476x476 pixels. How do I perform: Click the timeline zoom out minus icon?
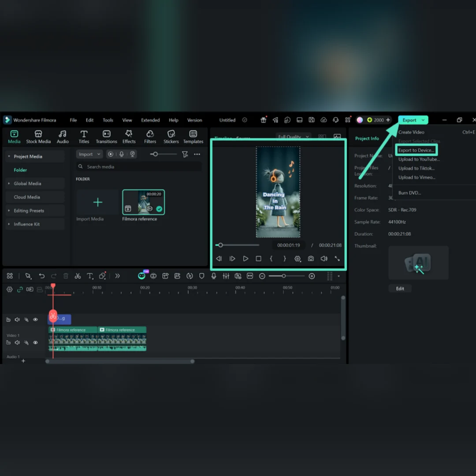point(262,276)
